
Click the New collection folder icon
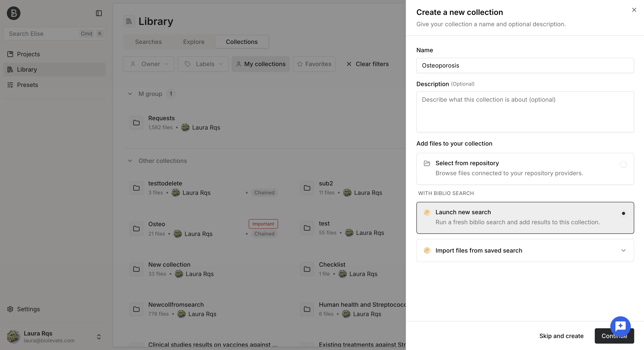point(136,269)
